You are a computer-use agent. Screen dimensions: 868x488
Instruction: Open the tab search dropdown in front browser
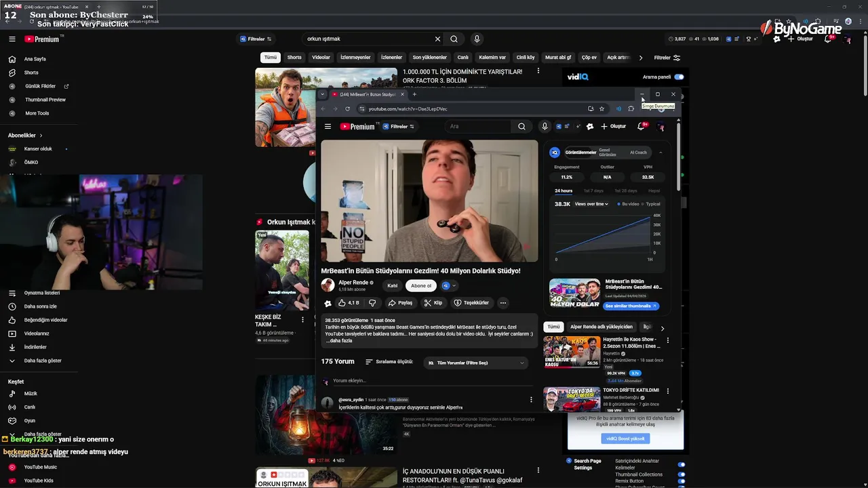[x=322, y=94]
